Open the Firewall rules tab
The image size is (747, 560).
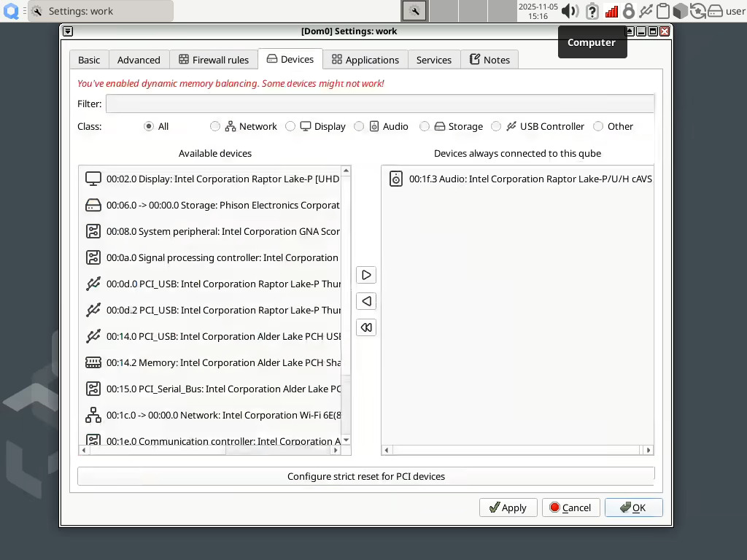214,60
